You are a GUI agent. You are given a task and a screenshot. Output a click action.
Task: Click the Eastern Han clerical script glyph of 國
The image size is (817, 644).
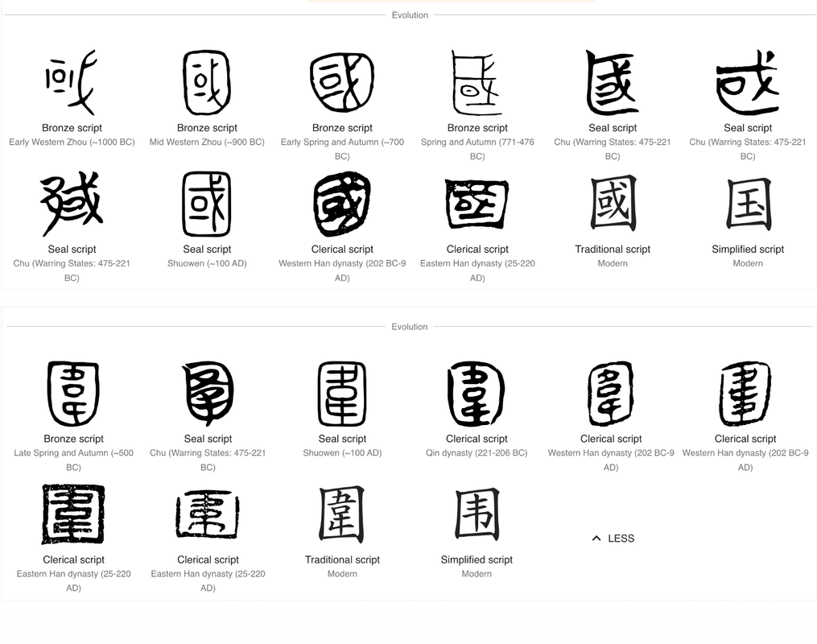[x=477, y=204]
